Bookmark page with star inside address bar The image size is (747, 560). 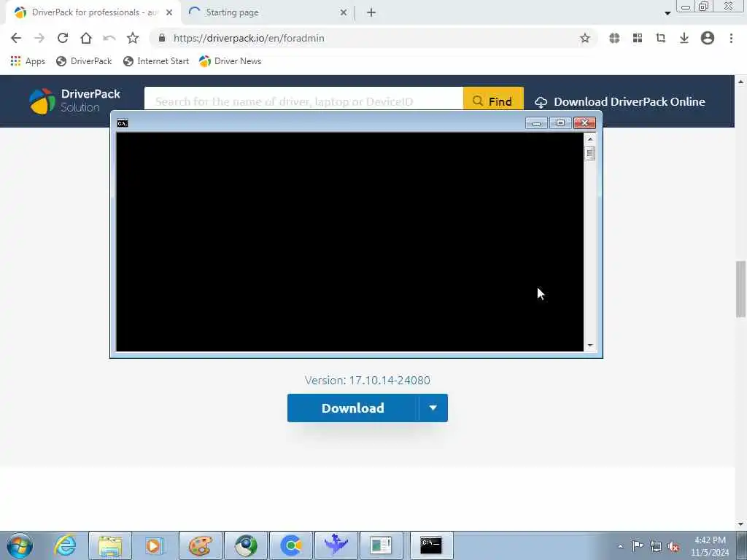coord(584,38)
